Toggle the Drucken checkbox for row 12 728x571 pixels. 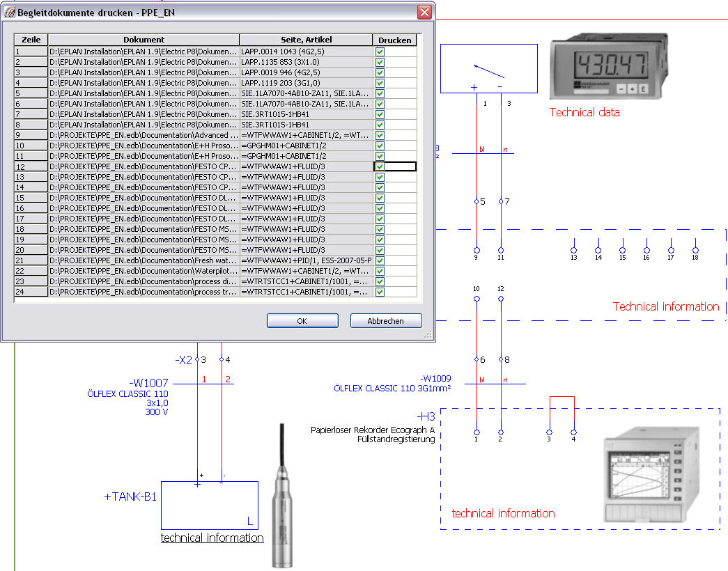coord(380,166)
